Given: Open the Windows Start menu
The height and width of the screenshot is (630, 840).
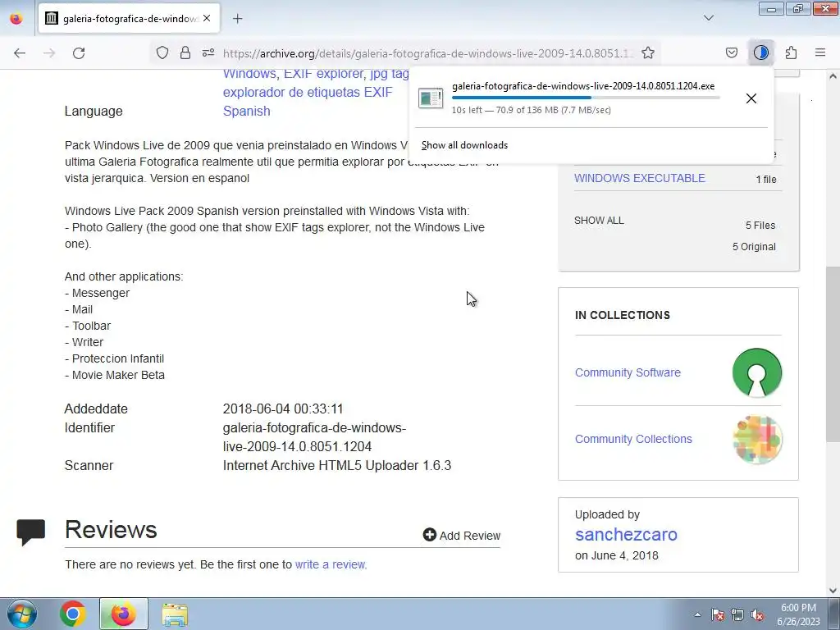Looking at the screenshot, I should pyautogui.click(x=22, y=614).
